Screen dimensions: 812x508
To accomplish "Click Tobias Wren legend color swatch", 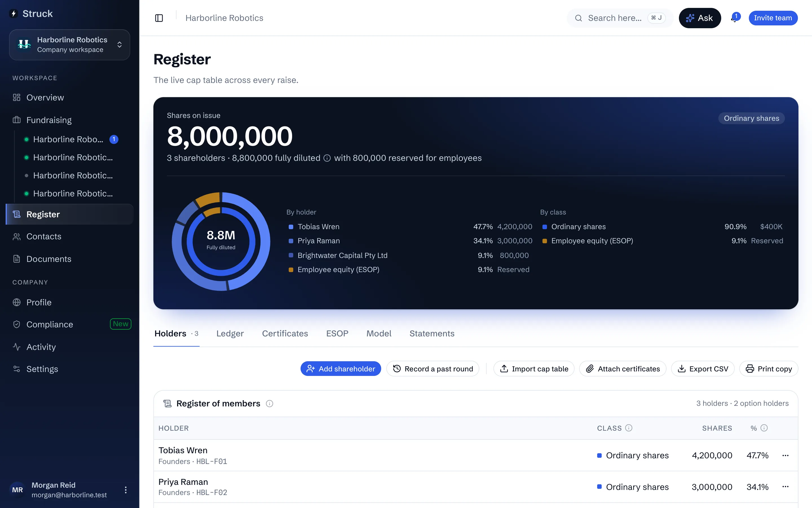I will coord(291,227).
